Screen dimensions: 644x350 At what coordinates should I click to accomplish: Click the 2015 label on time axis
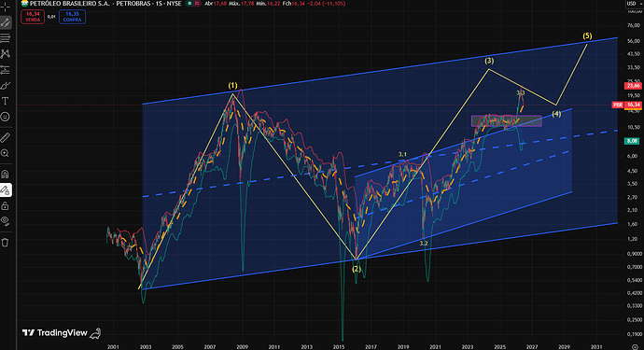[339, 346]
